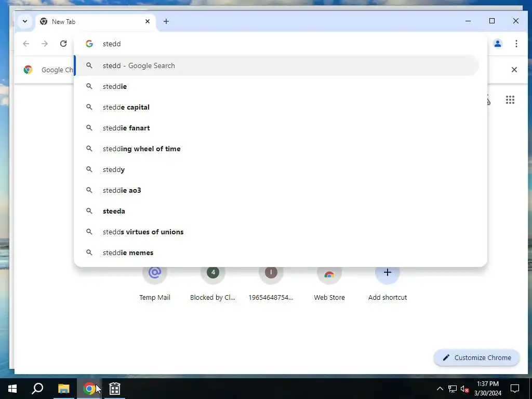Open a new tab with plus button
The height and width of the screenshot is (399, 532).
pyautogui.click(x=166, y=21)
